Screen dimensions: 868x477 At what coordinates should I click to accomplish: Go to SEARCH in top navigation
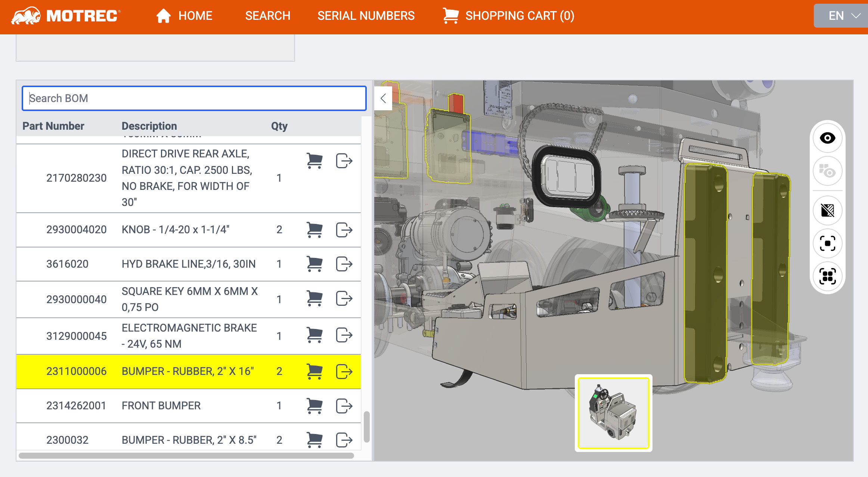point(267,16)
